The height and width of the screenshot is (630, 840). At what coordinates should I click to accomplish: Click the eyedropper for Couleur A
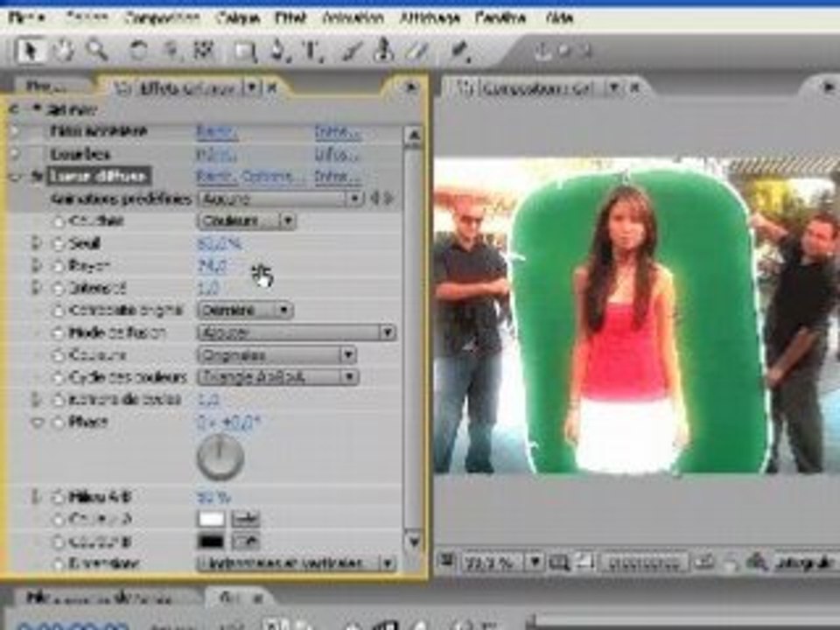pyautogui.click(x=245, y=519)
